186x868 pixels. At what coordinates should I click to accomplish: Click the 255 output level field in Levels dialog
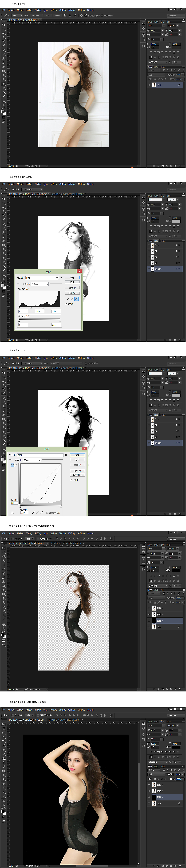click(56, 325)
